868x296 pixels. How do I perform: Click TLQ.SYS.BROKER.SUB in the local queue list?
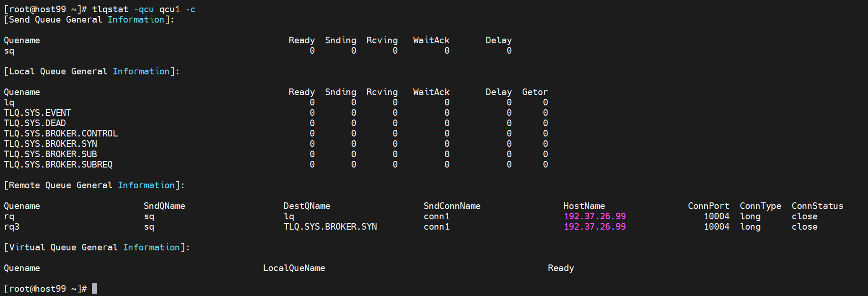coord(50,154)
